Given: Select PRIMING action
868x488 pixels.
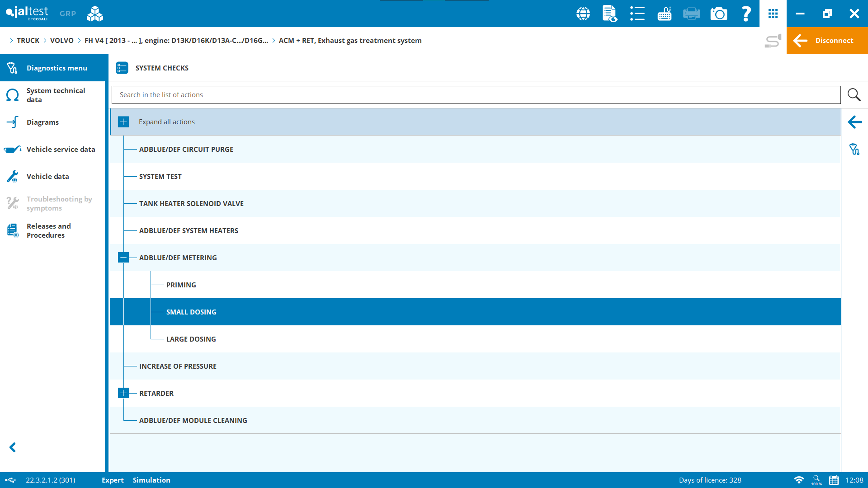Looking at the screenshot, I should click(x=475, y=285).
